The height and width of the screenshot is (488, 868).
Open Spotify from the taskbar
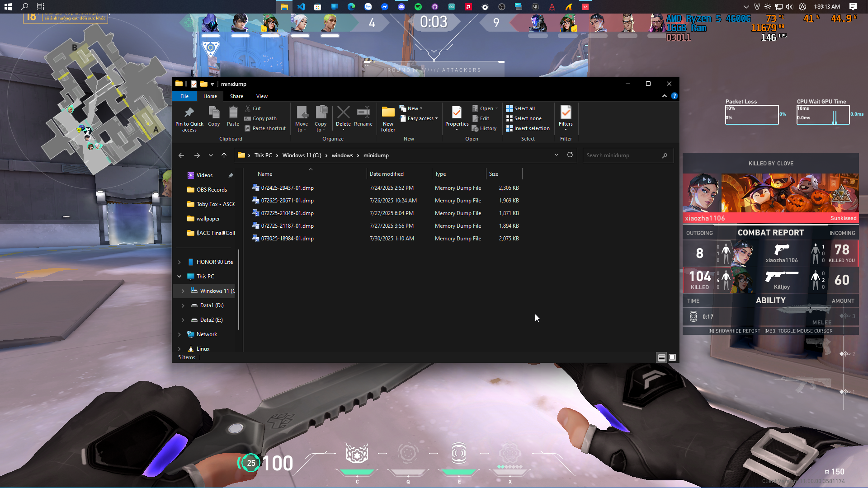click(418, 7)
